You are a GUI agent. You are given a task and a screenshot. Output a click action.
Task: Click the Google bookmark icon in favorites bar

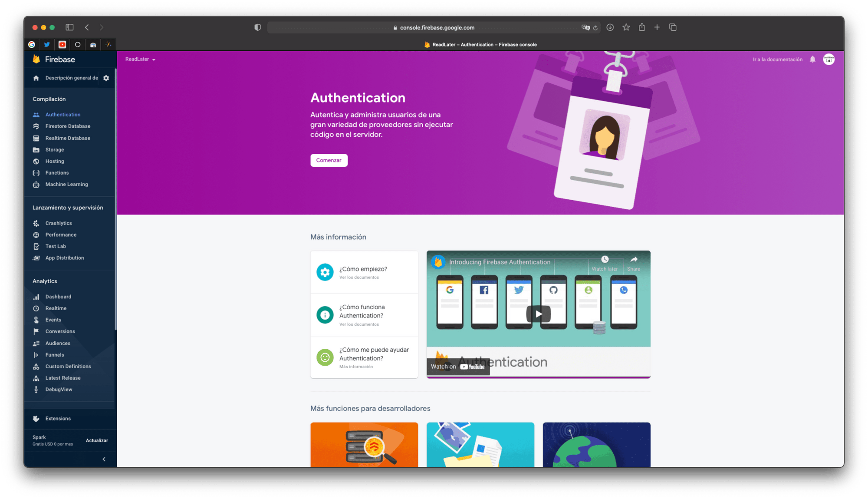click(32, 44)
